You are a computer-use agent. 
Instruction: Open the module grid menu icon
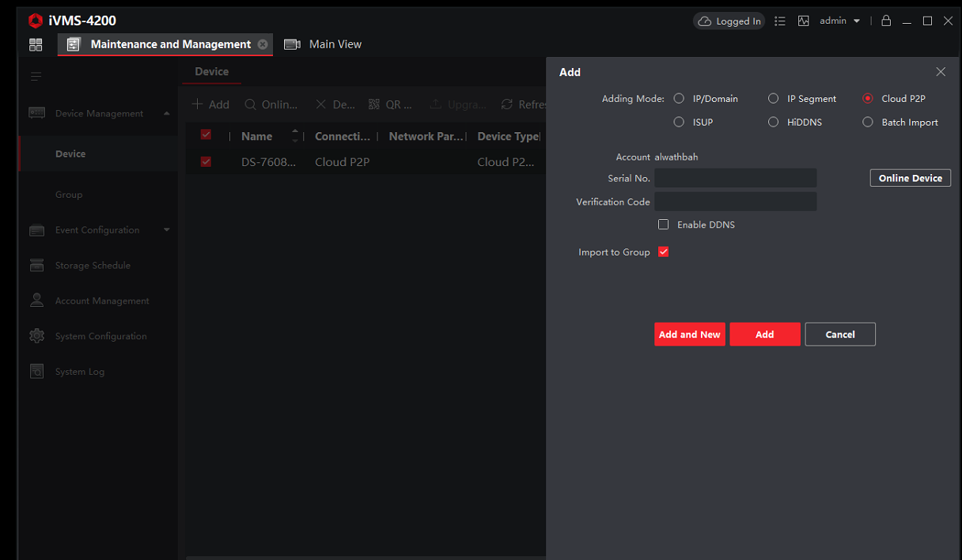pos(36,44)
